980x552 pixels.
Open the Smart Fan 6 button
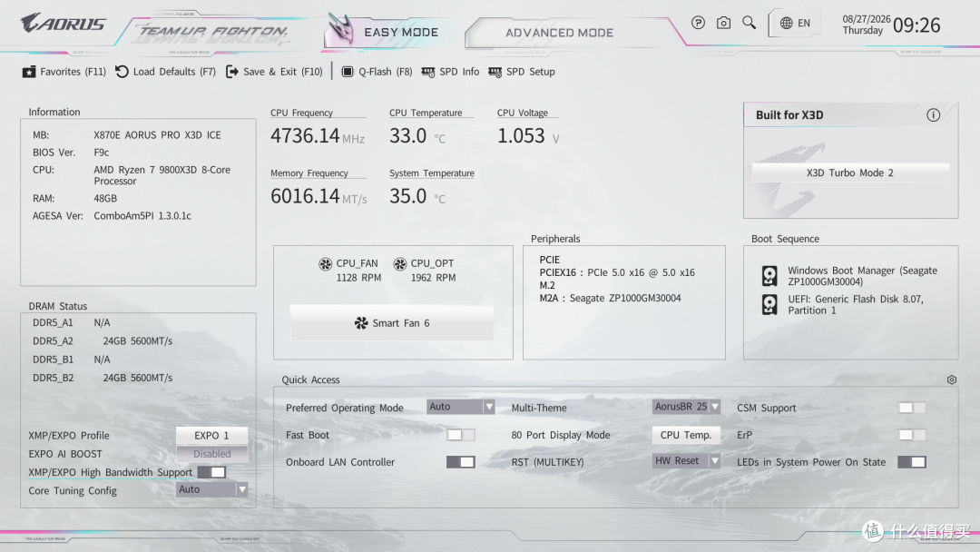click(x=392, y=323)
